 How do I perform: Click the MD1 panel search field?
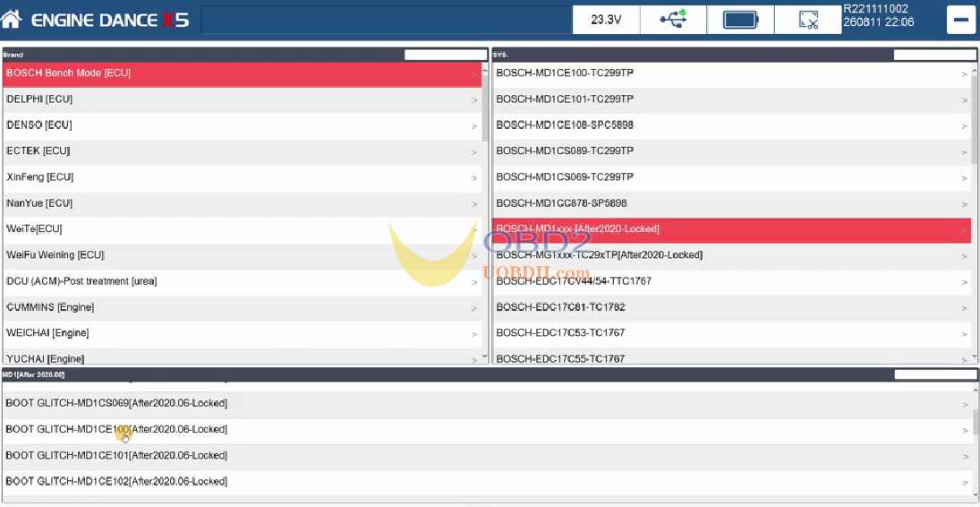[935, 375]
